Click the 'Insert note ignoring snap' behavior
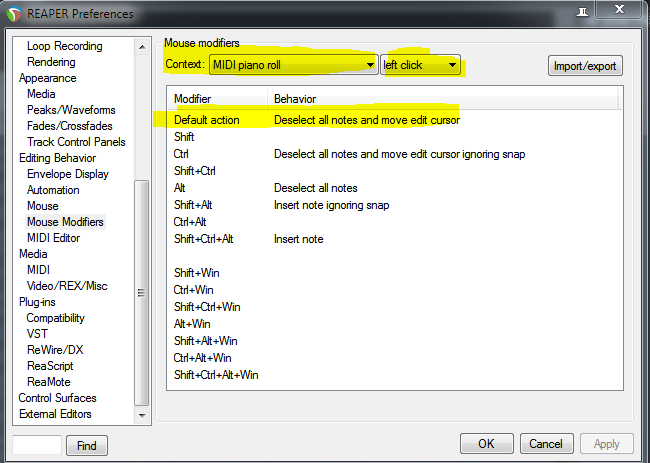Viewport: 650px width, 463px height. (332, 205)
